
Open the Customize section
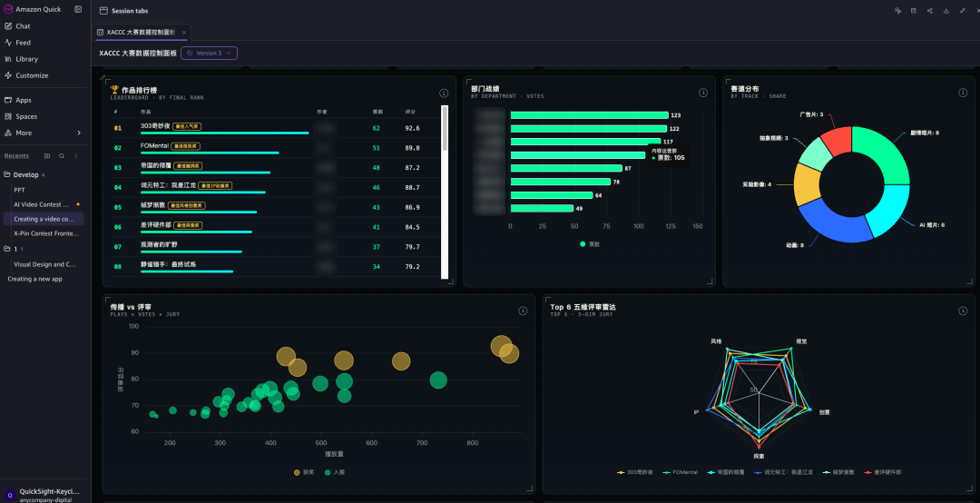pyautogui.click(x=26, y=75)
